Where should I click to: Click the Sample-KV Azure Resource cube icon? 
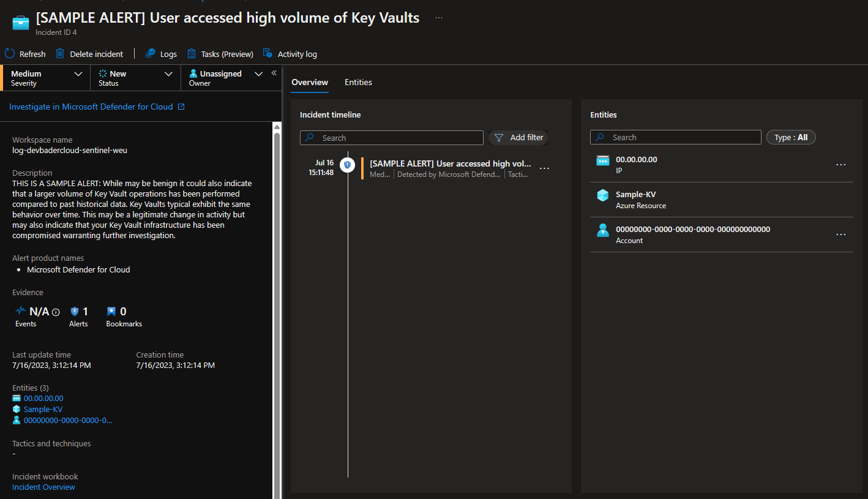pyautogui.click(x=604, y=195)
